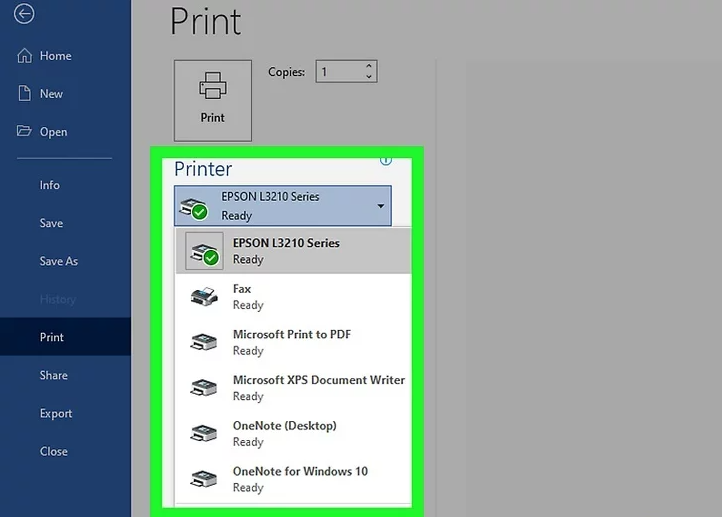Select New in the sidebar

(65, 94)
